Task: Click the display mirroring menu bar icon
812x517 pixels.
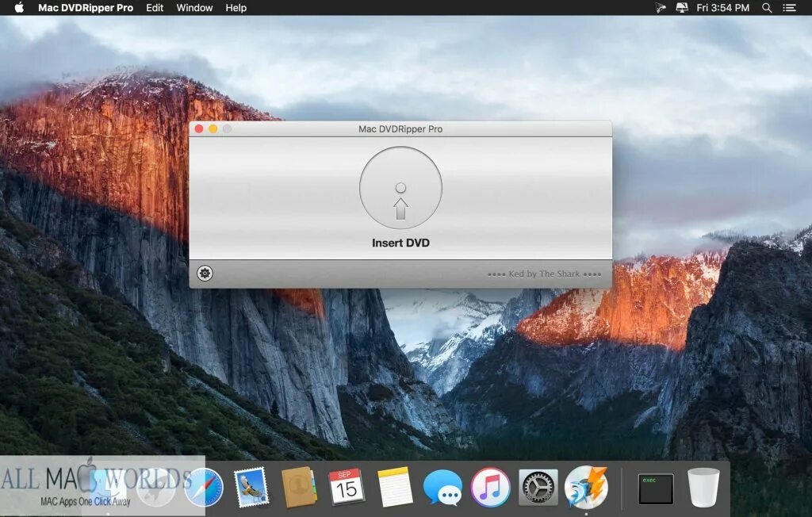Action: point(682,8)
